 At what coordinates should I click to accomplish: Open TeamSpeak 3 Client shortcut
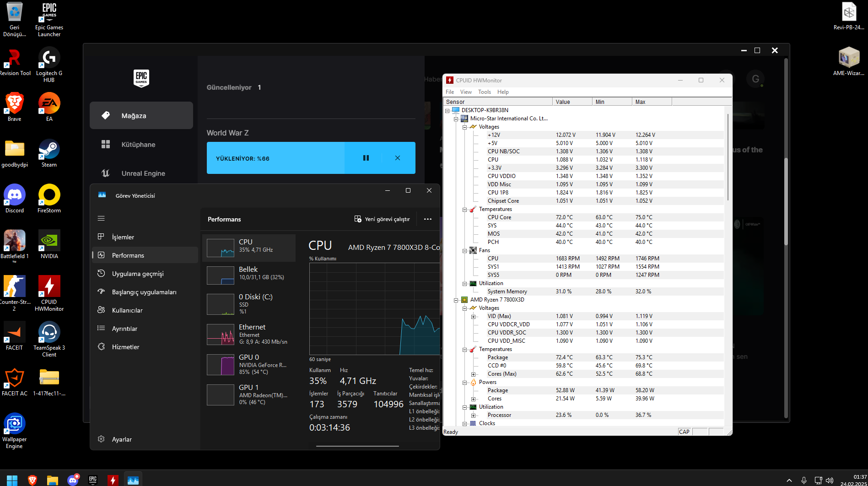tap(49, 339)
